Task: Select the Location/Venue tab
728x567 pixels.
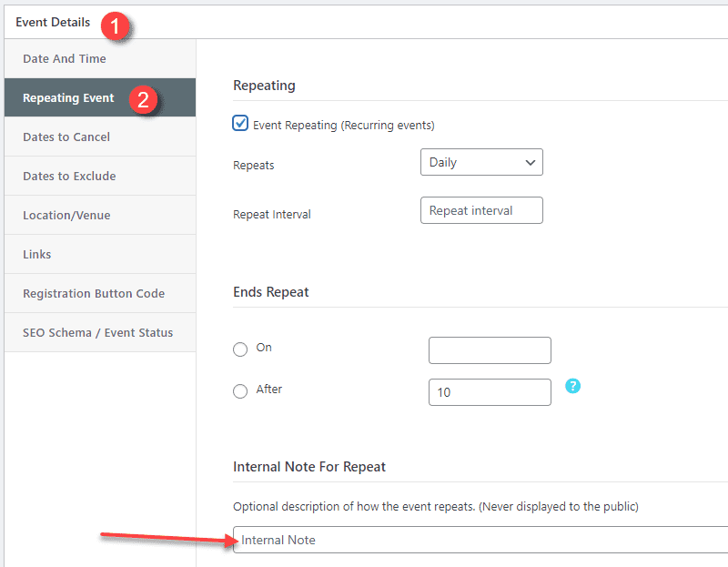Action: pos(66,216)
